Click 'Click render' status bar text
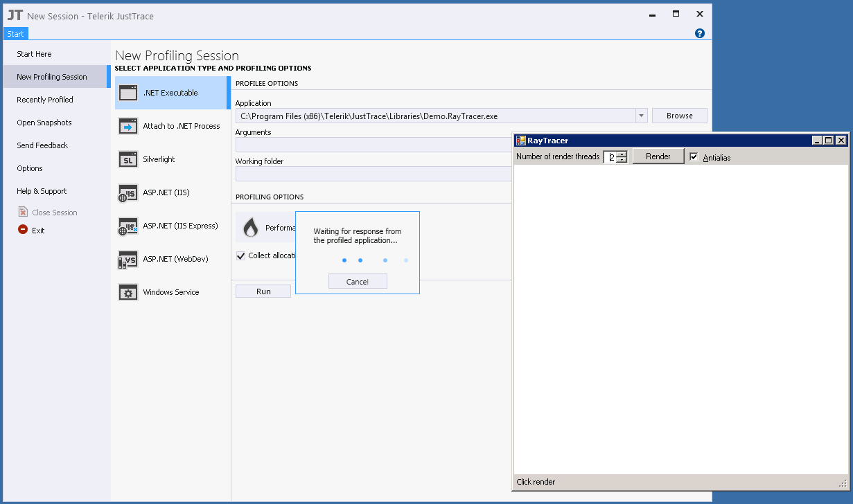This screenshot has height=504, width=853. (x=536, y=482)
